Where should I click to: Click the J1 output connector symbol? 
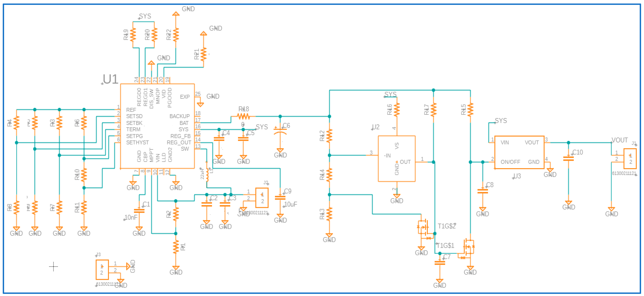[630, 158]
